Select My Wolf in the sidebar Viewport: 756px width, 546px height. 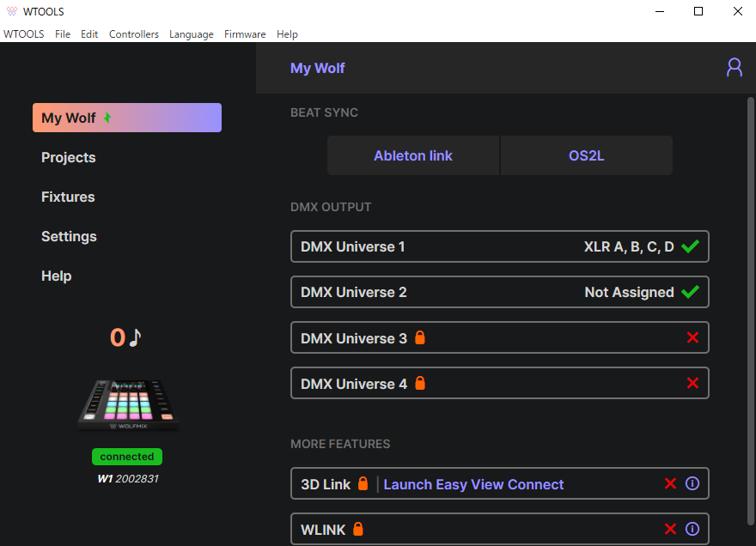(127, 118)
